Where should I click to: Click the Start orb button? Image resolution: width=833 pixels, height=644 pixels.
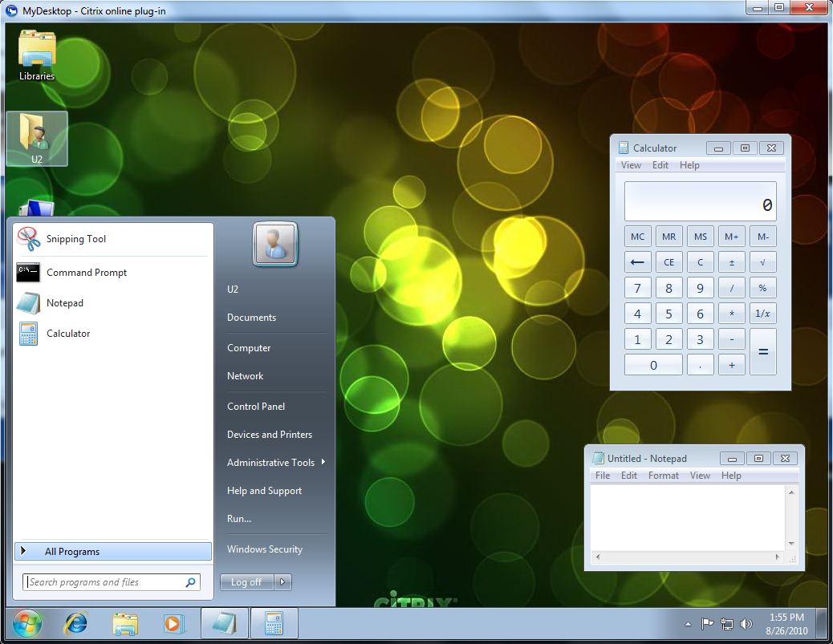[x=27, y=623]
